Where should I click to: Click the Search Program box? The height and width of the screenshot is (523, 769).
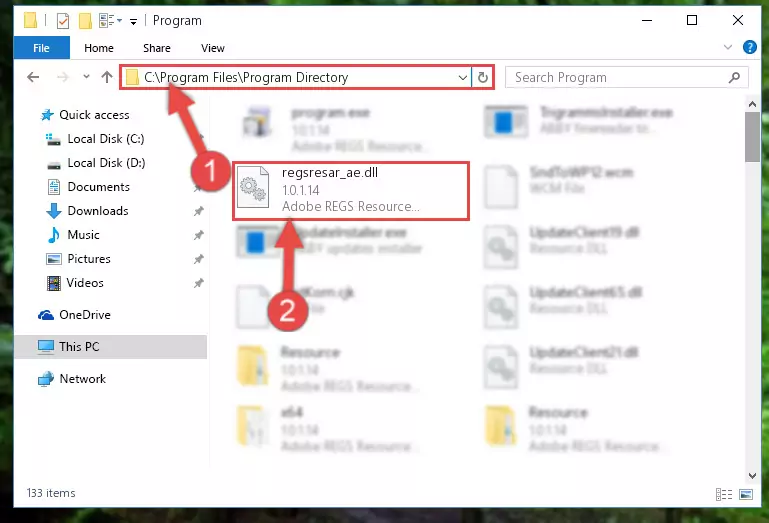626,78
